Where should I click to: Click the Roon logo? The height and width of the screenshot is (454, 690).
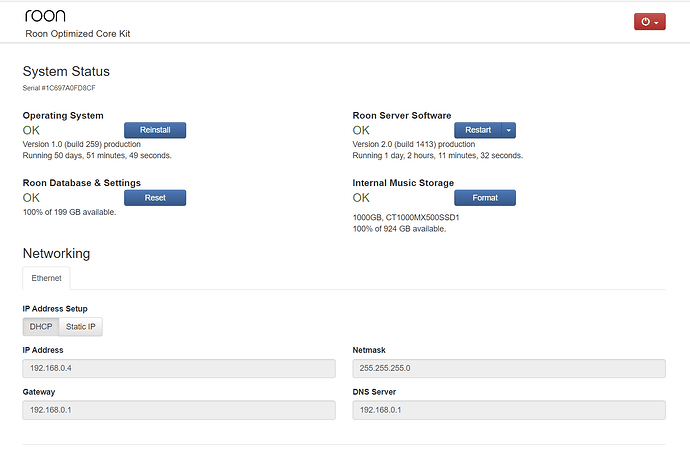click(45, 16)
